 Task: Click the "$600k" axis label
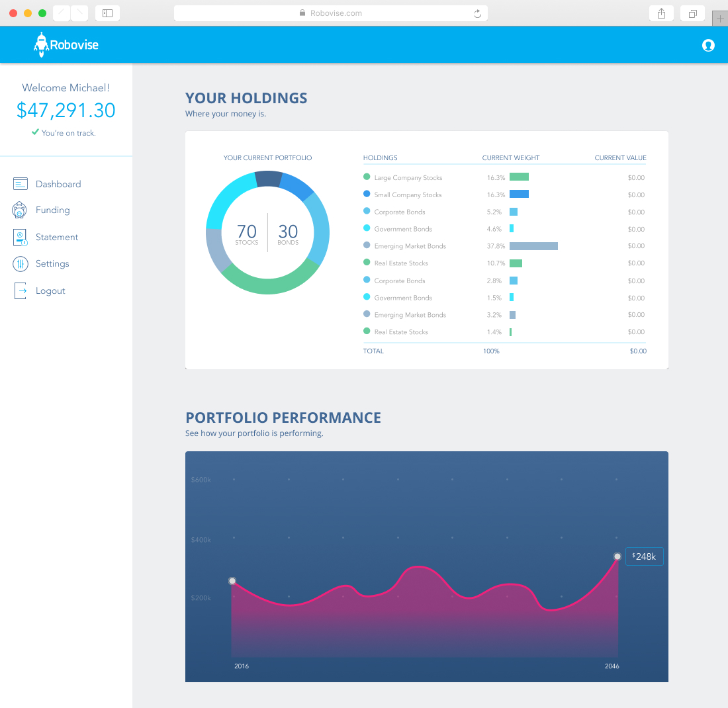[201, 480]
